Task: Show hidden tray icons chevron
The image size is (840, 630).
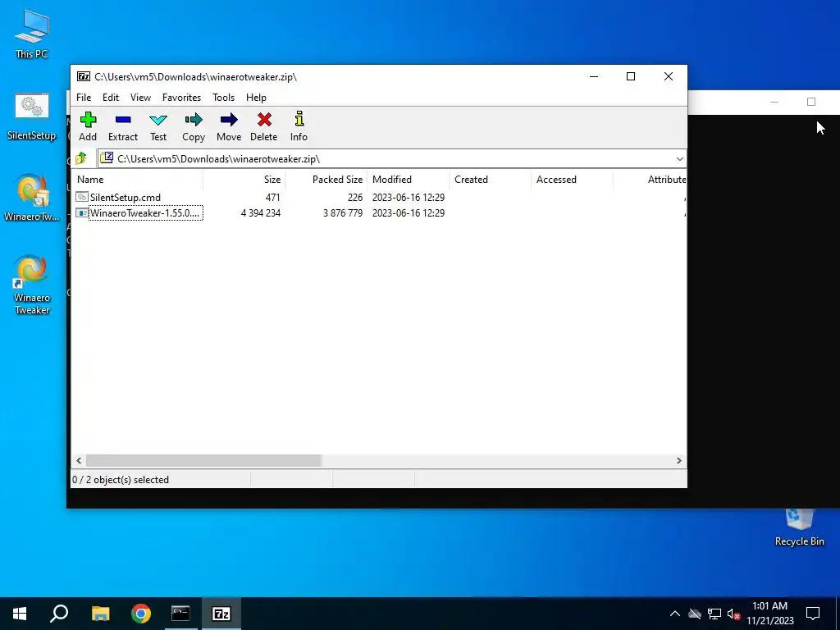Action: [675, 614]
